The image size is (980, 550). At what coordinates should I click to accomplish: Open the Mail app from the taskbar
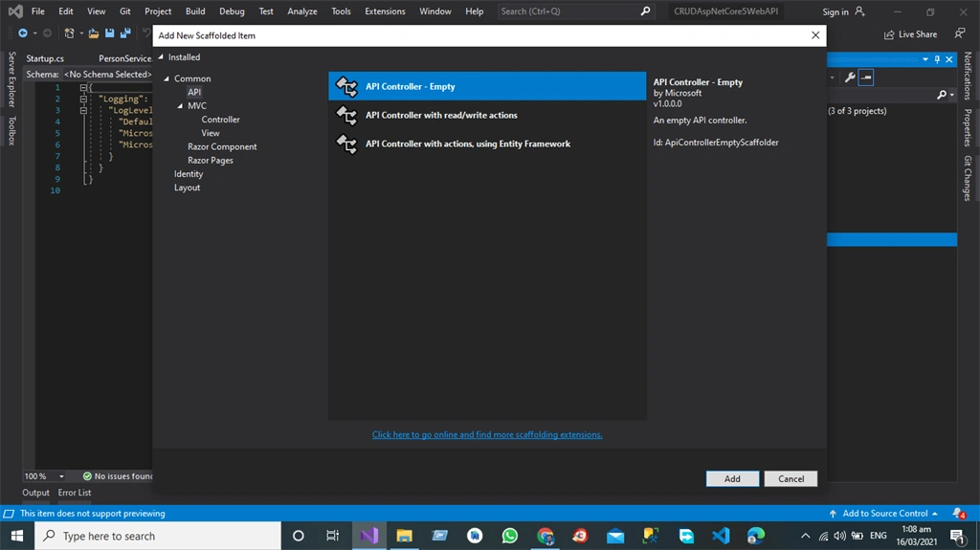[x=615, y=536]
